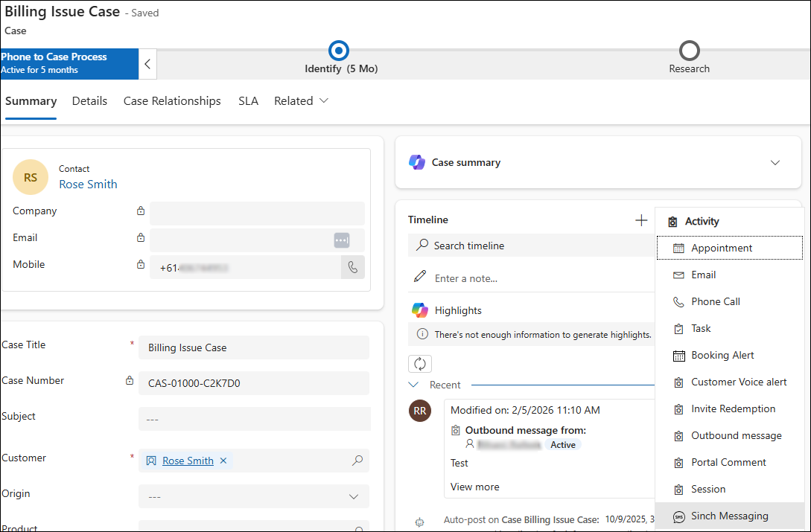Image resolution: width=811 pixels, height=532 pixels.
Task: Open the Case Relationships tab
Action: coord(172,100)
